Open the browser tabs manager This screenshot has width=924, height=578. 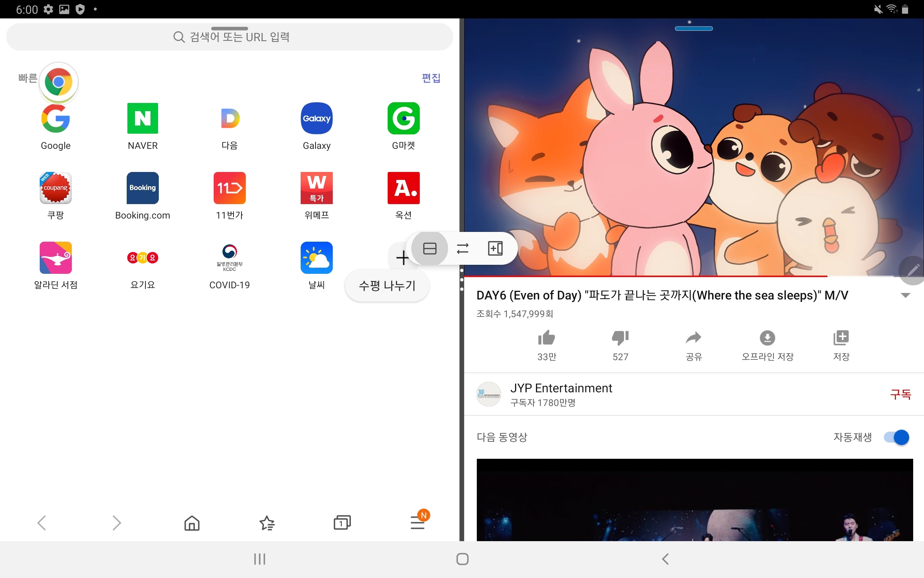pyautogui.click(x=342, y=523)
